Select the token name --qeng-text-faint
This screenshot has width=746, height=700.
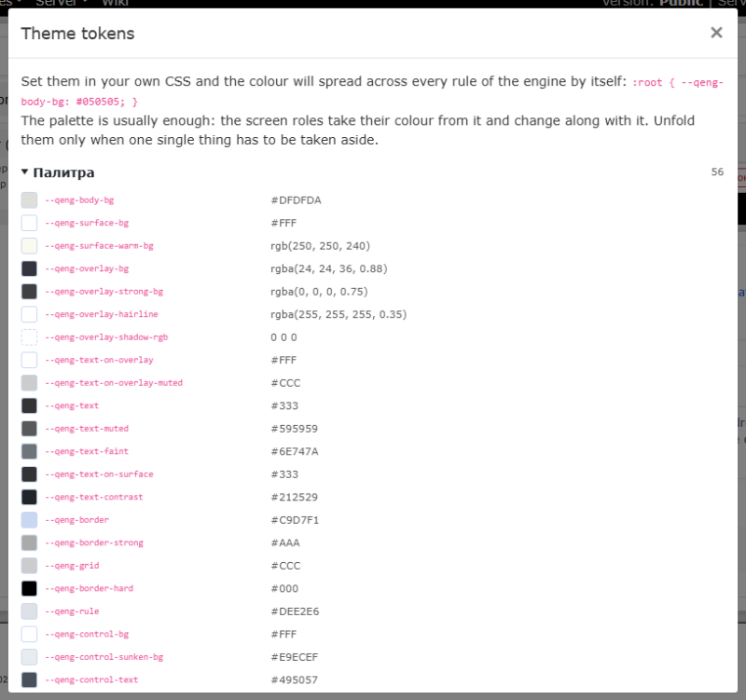tap(87, 451)
